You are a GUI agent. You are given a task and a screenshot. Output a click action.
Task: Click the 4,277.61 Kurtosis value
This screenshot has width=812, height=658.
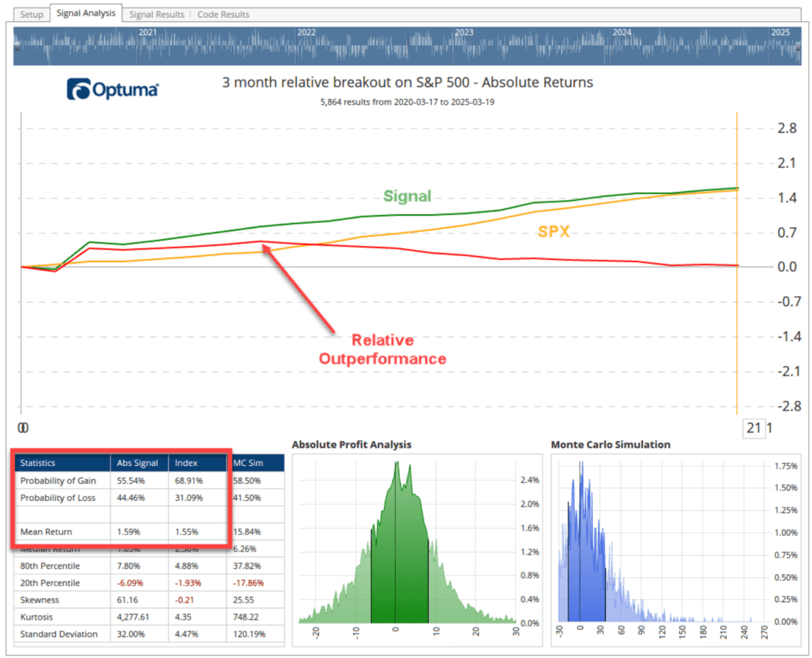(133, 617)
